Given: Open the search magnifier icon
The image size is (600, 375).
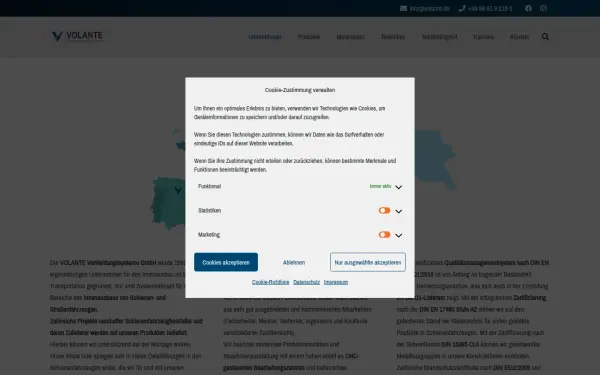Looking at the screenshot, I should 545,37.
